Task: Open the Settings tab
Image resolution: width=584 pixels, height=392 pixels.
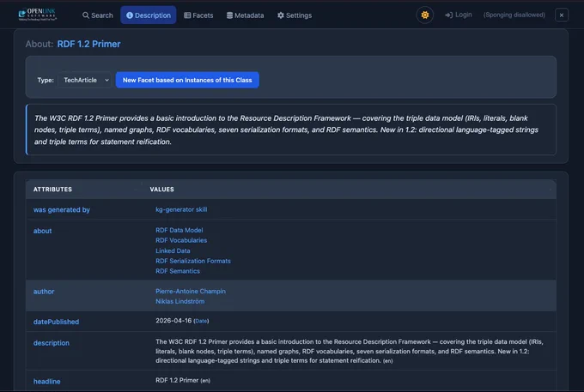Action: tap(295, 15)
